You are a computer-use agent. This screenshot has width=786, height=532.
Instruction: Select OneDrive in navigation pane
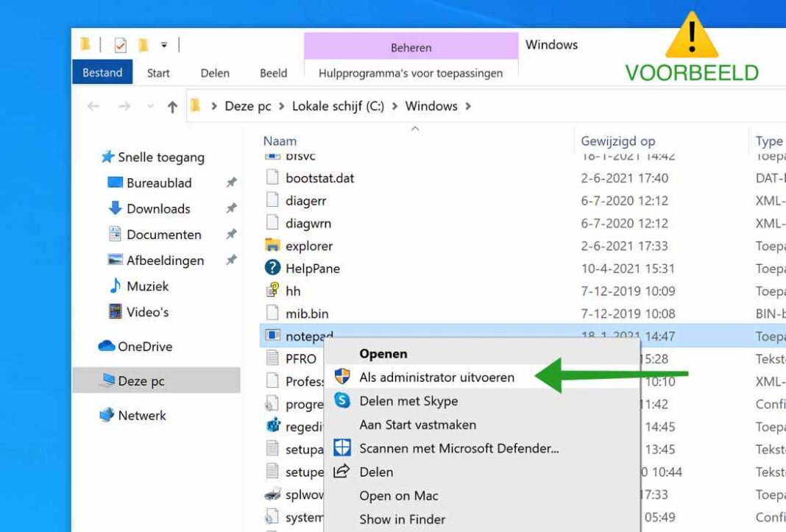145,347
